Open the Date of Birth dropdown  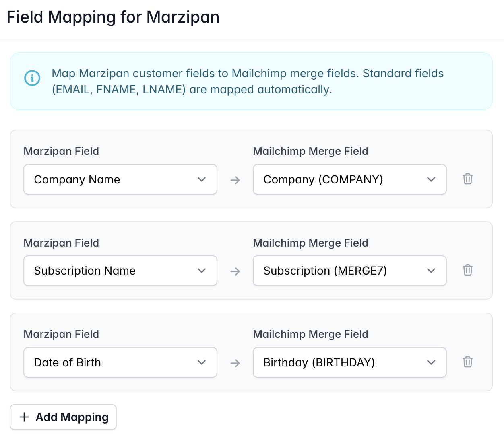coord(120,362)
